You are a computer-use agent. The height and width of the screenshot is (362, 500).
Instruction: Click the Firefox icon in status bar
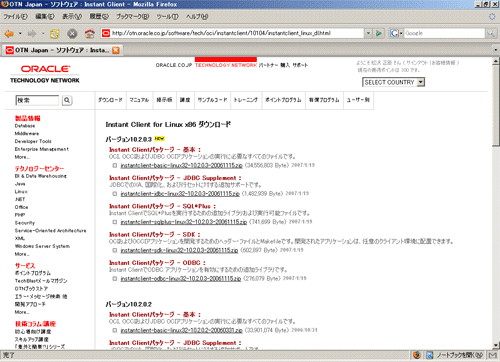[417, 355]
